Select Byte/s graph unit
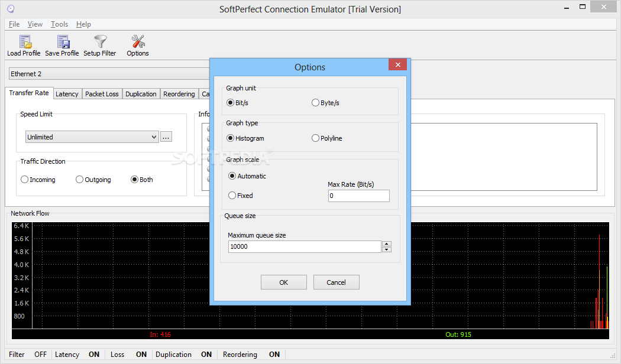The image size is (621, 364). click(x=325, y=103)
